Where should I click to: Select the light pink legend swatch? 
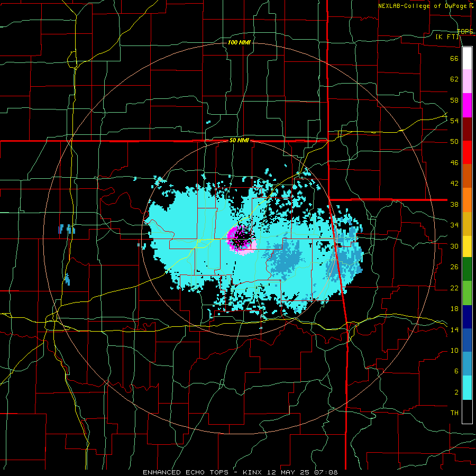[x=467, y=81]
